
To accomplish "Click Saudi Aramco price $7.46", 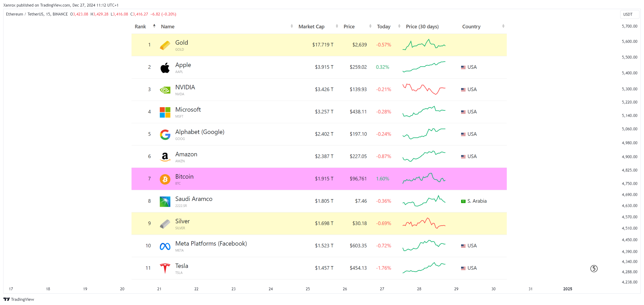I will (x=361, y=201).
